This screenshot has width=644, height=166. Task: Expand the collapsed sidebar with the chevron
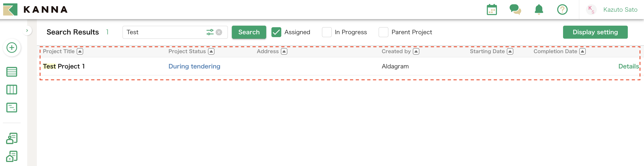coord(27,30)
